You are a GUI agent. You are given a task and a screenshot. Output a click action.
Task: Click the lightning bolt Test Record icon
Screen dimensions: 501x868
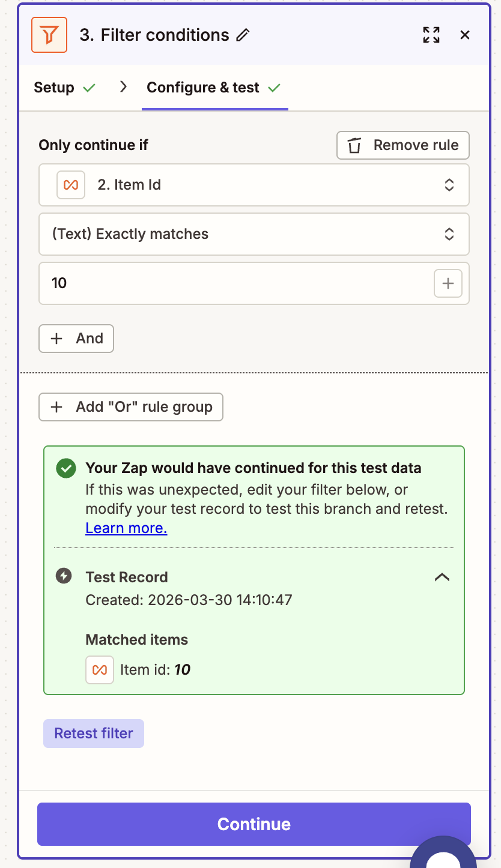64,577
